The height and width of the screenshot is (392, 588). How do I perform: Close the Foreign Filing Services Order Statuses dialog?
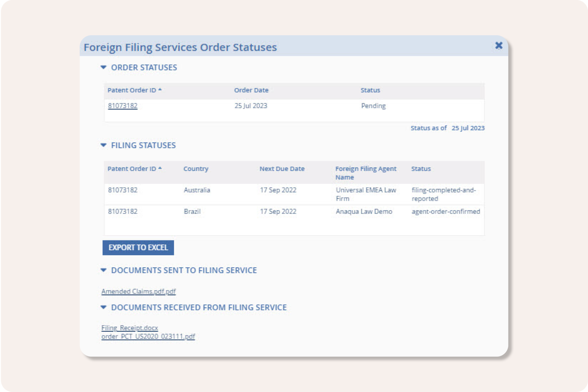coord(499,45)
